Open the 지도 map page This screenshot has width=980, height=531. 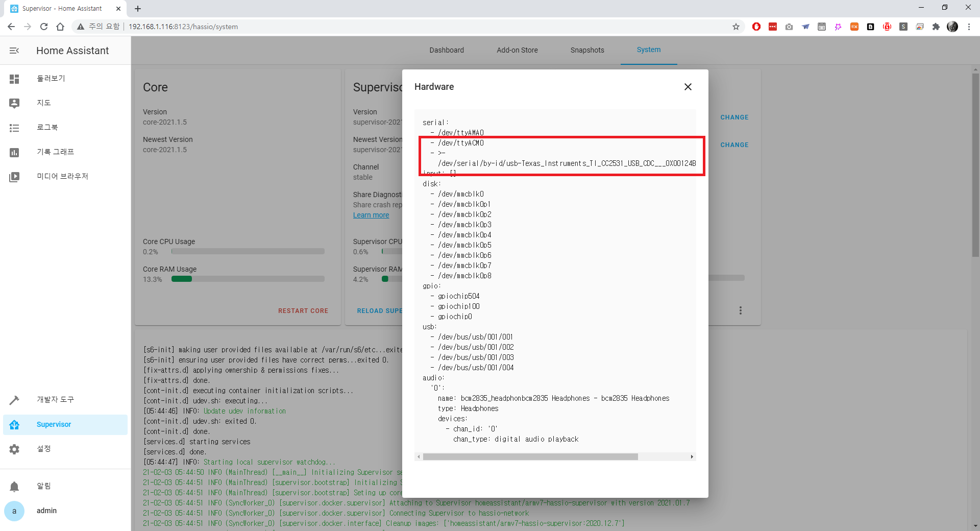(x=65, y=103)
